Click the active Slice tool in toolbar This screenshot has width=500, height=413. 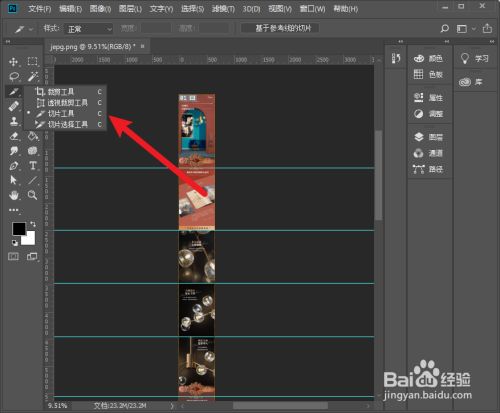(14, 92)
